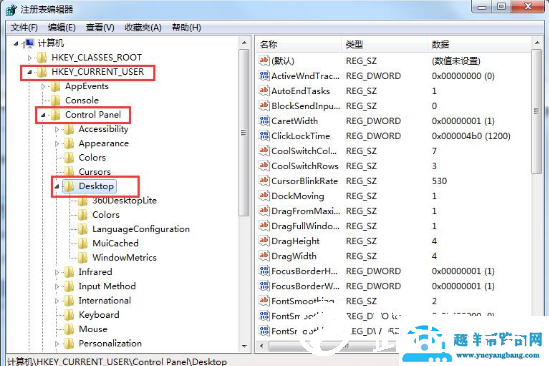Image resolution: width=549 pixels, height=366 pixels.
Task: Click the AutoEndTasks string value icon
Action: pos(264,91)
